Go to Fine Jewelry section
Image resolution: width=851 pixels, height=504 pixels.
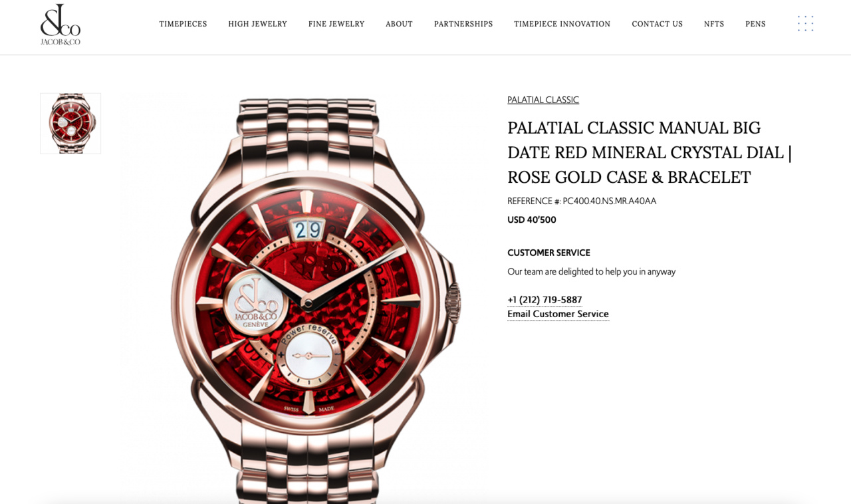336,24
